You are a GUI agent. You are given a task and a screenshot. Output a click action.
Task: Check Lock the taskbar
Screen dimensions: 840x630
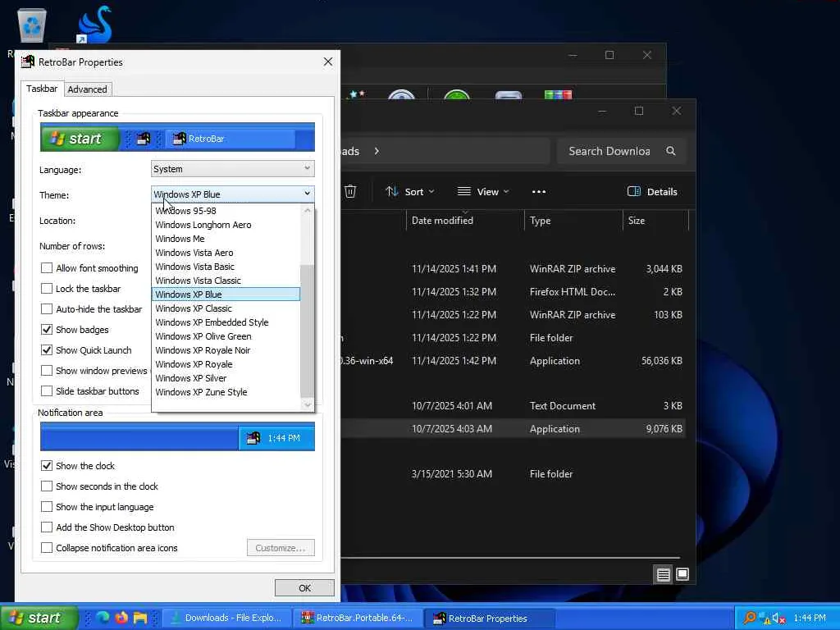(47, 288)
